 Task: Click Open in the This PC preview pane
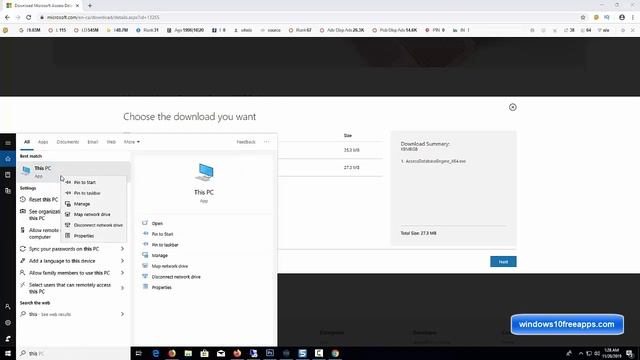click(x=157, y=223)
